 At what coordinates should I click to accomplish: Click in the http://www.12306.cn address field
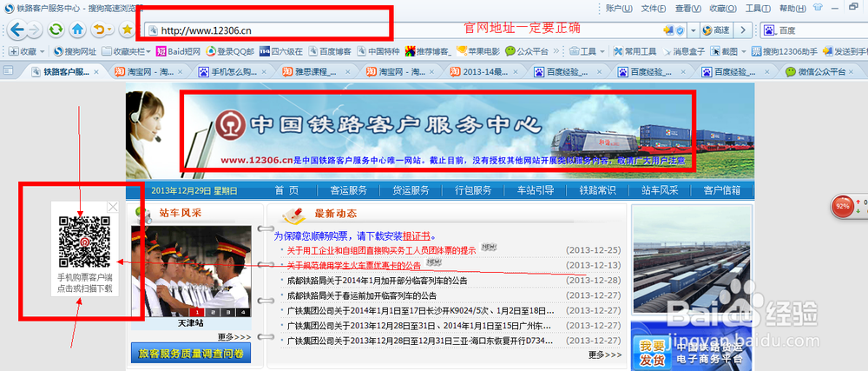[x=404, y=30]
